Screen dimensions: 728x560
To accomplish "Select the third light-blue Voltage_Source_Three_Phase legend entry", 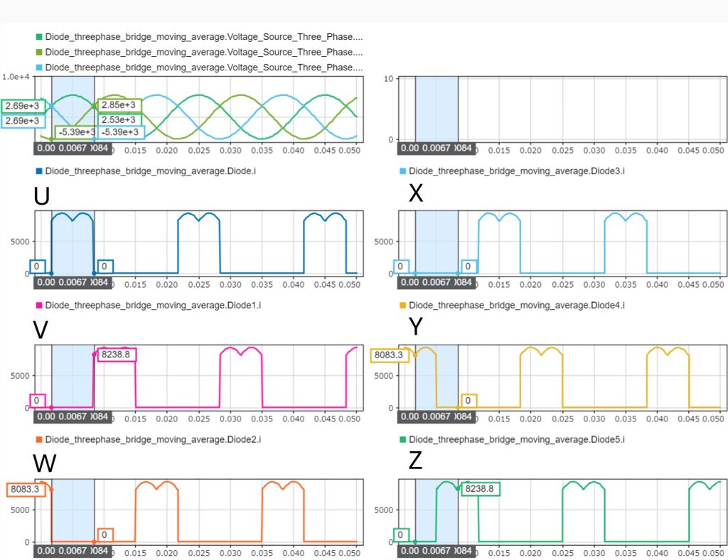I will 203,67.
